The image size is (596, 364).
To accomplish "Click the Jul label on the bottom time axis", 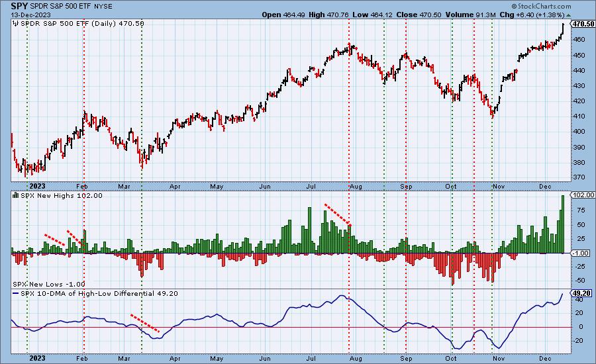I will coord(311,358).
